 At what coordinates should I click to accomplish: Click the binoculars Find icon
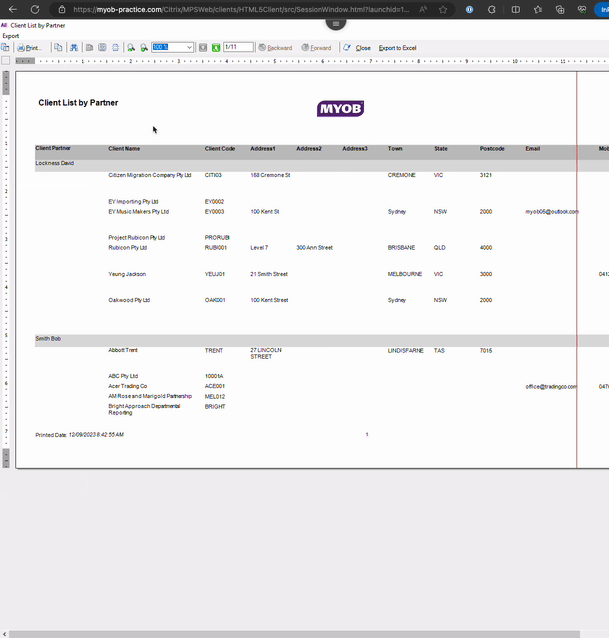click(x=74, y=47)
